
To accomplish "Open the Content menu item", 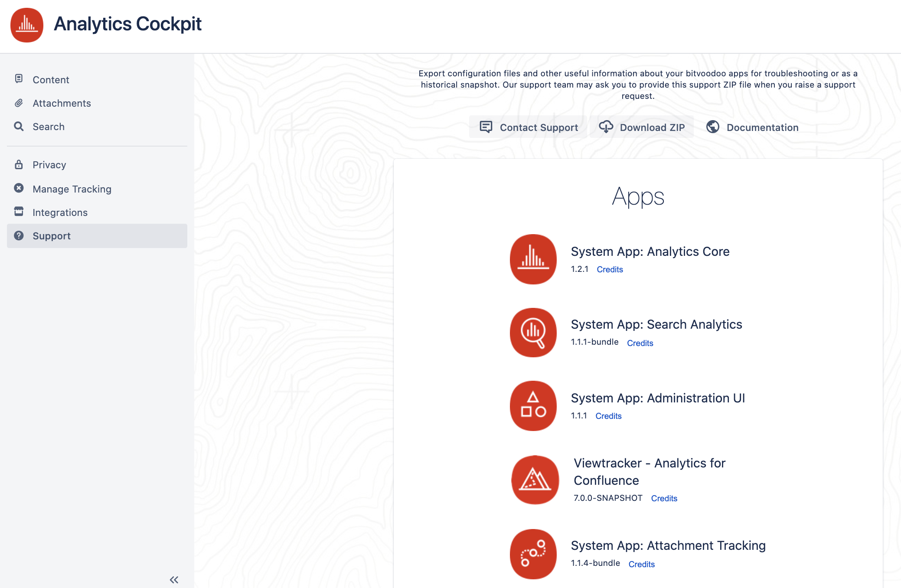I will point(51,80).
